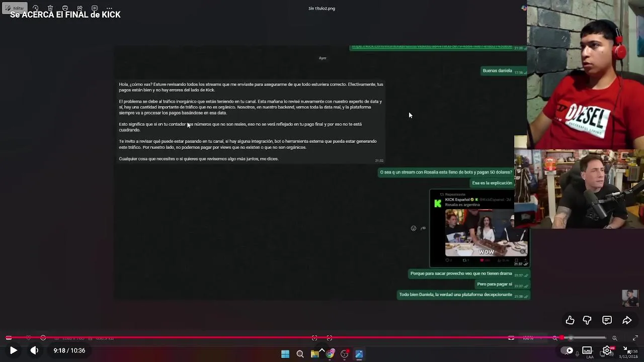
Task: Open video settings gear
Action: click(607, 350)
